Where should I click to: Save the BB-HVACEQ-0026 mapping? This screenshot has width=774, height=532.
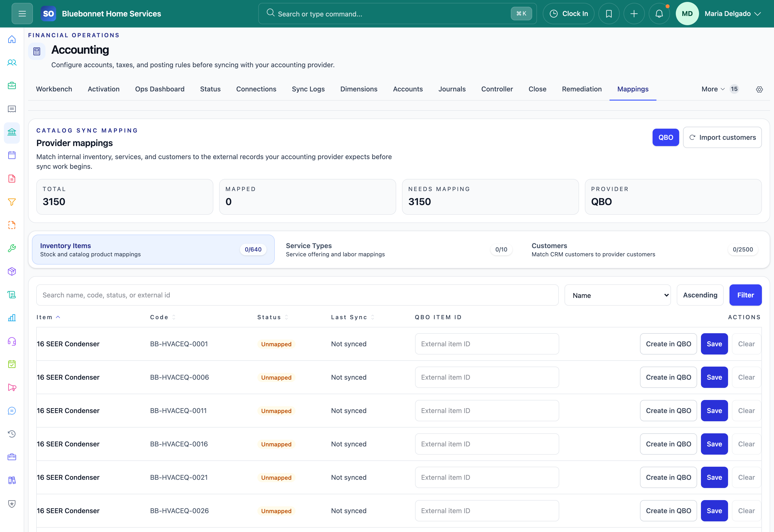coord(714,511)
